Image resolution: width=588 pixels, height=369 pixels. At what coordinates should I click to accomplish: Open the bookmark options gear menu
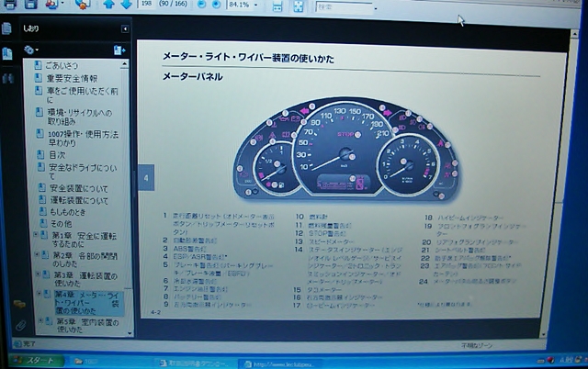[x=30, y=50]
